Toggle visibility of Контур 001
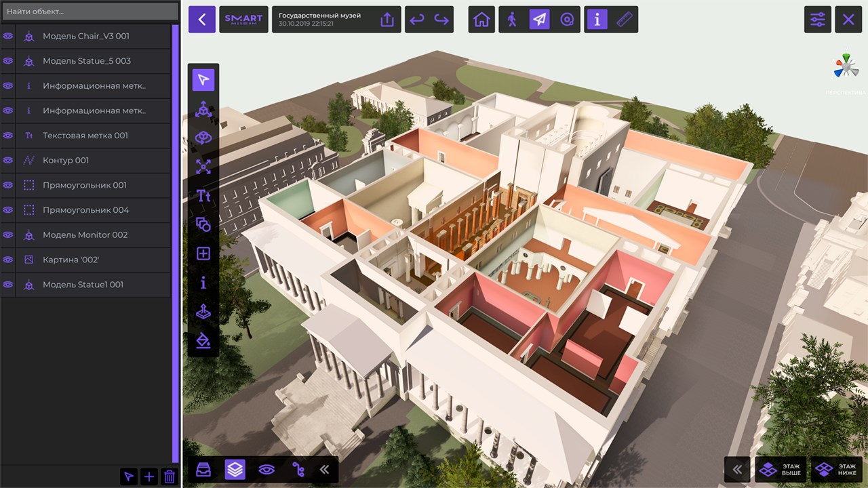The width and height of the screenshot is (868, 488). [x=8, y=160]
